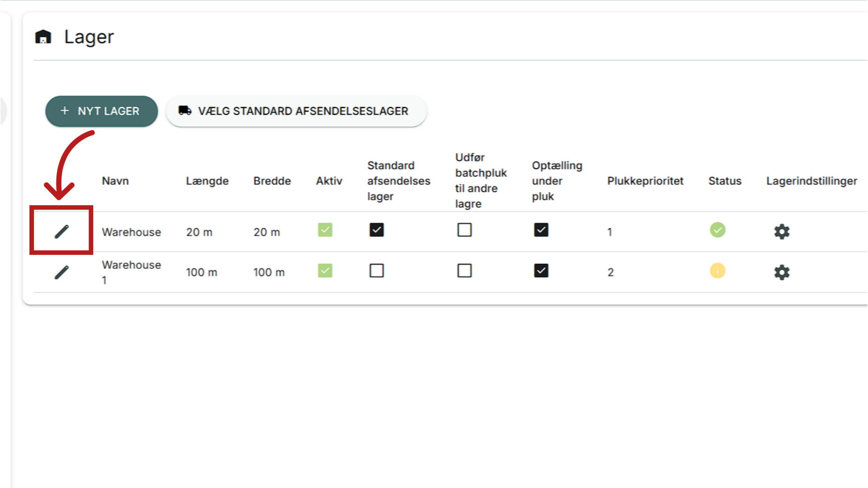Edit Warehouse 1 using pencil icon
Image resolution: width=868 pixels, height=488 pixels.
(61, 272)
